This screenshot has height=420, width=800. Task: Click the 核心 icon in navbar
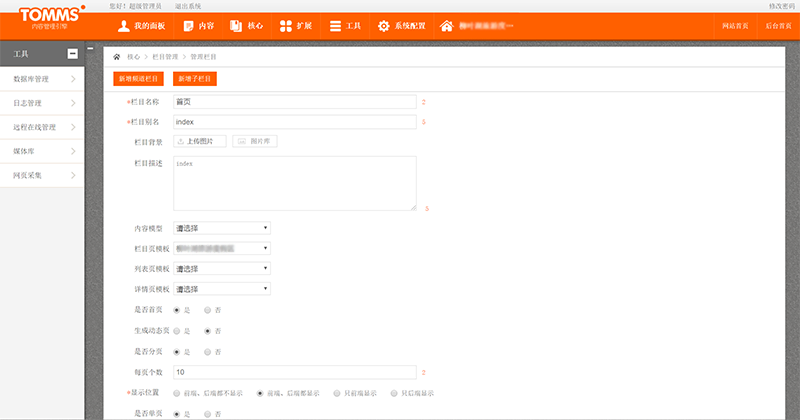tap(236, 25)
